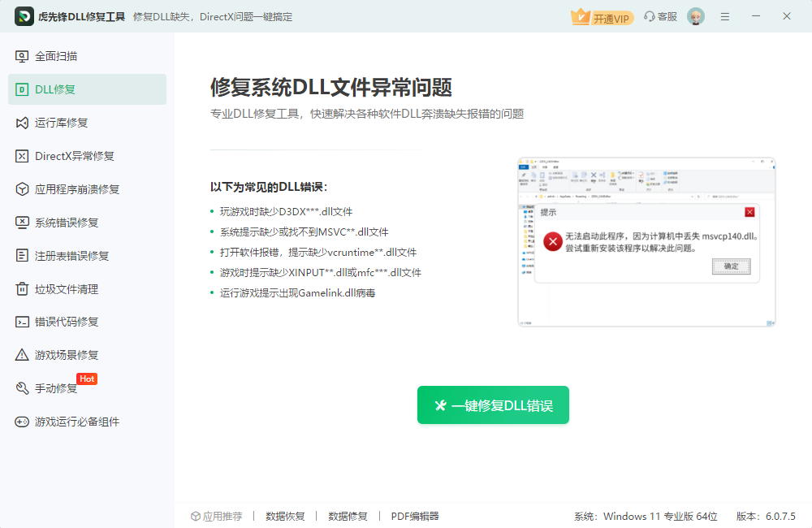Click the user avatar
Screen dimensions: 812x528
pos(695,15)
